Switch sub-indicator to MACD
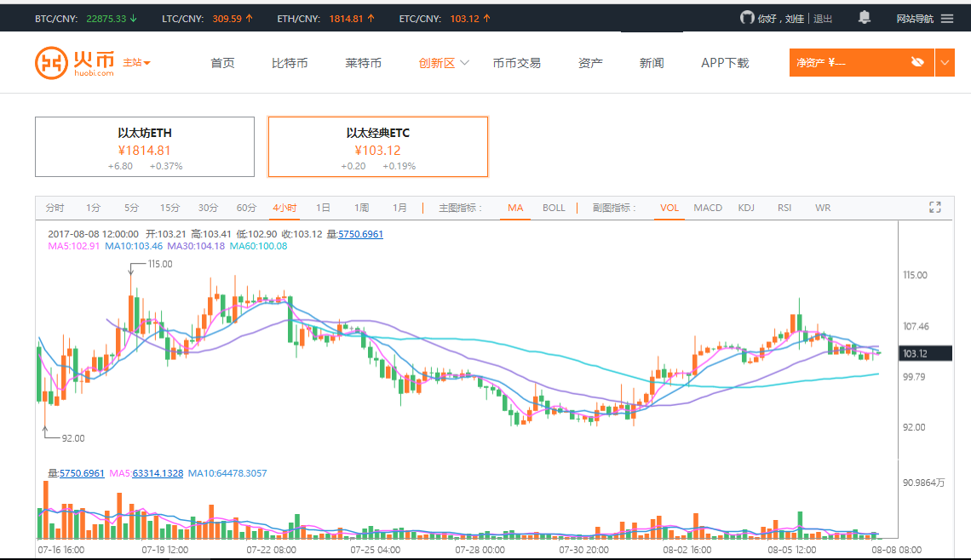This screenshot has width=971, height=560. 707,208
